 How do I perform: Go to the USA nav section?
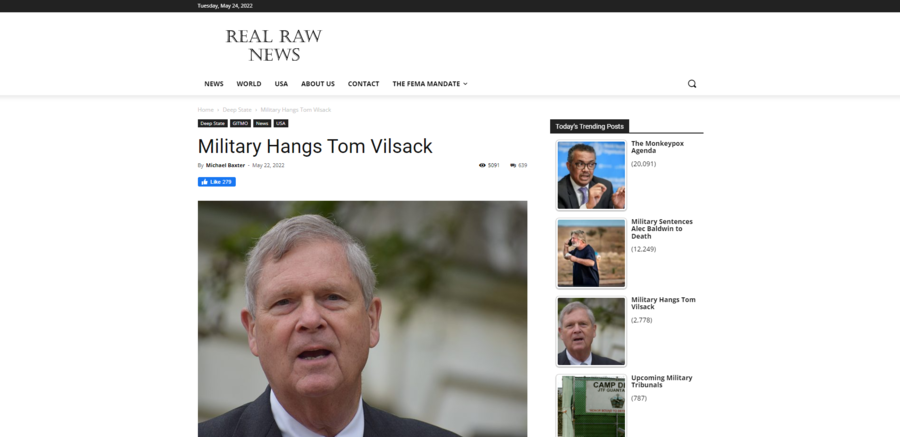[x=281, y=84]
